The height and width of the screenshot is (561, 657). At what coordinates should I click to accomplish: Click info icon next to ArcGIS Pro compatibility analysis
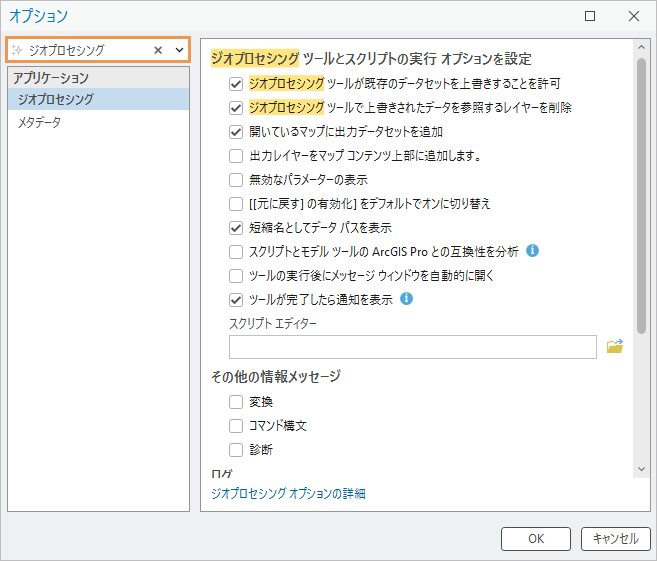click(x=533, y=251)
